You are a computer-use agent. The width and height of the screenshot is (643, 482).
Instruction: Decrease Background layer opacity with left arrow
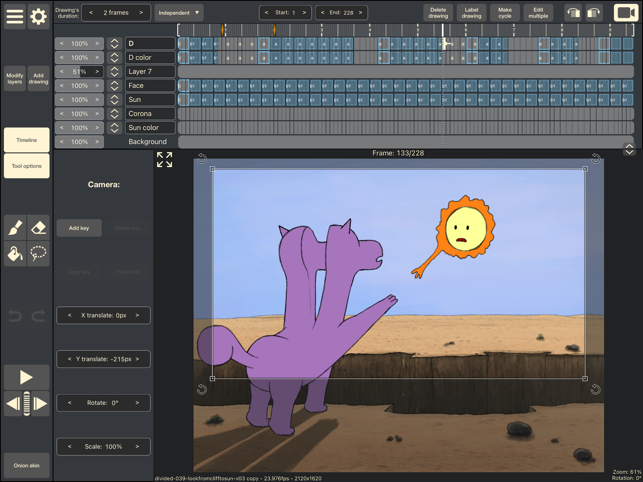point(62,142)
